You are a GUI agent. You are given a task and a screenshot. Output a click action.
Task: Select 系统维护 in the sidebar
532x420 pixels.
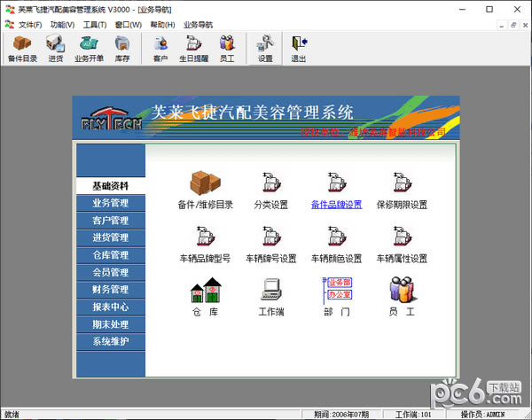[x=110, y=341]
